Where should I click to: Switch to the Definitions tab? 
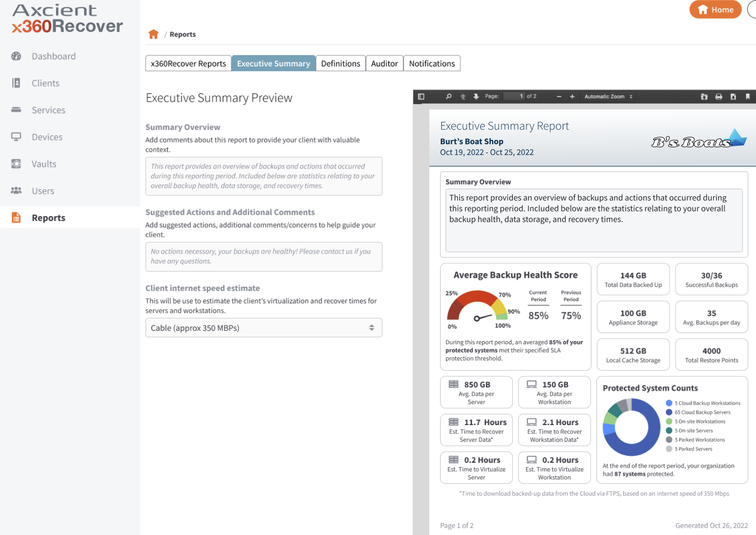(x=340, y=63)
